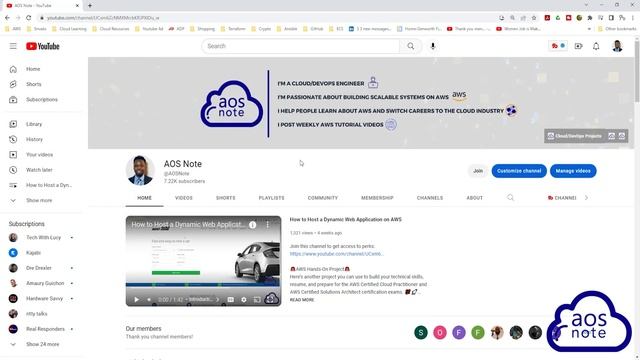The image size is (640, 360).
Task: Click the channel URL link in description
Action: point(336,254)
